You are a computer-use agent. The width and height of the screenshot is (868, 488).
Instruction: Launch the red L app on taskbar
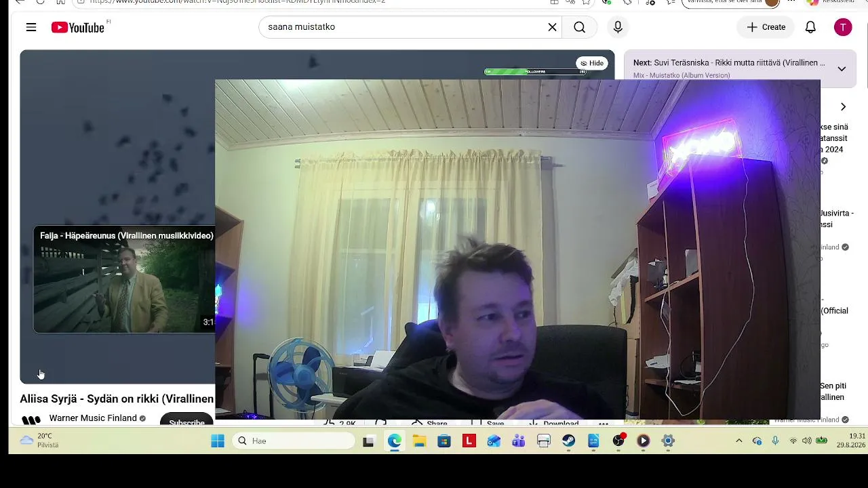point(469,441)
